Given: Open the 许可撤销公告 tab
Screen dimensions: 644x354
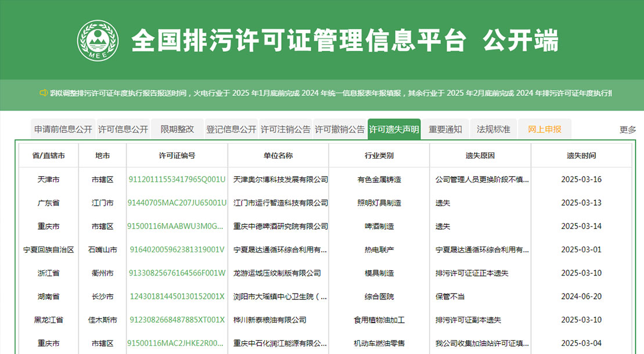Looking at the screenshot, I should click(x=340, y=128).
